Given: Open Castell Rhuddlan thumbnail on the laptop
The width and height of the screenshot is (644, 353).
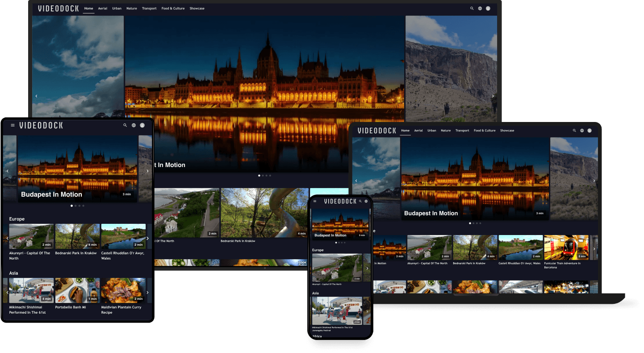Looking at the screenshot, I should pyautogui.click(x=521, y=248).
